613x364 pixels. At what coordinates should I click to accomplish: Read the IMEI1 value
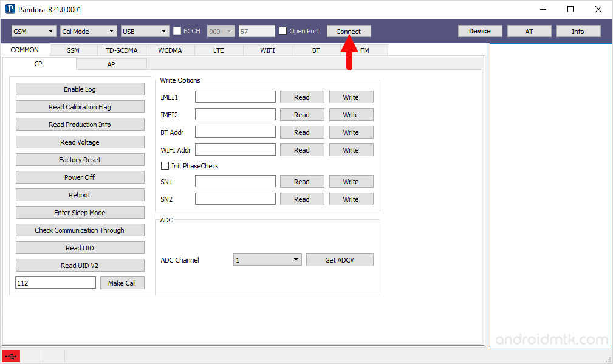click(x=302, y=97)
